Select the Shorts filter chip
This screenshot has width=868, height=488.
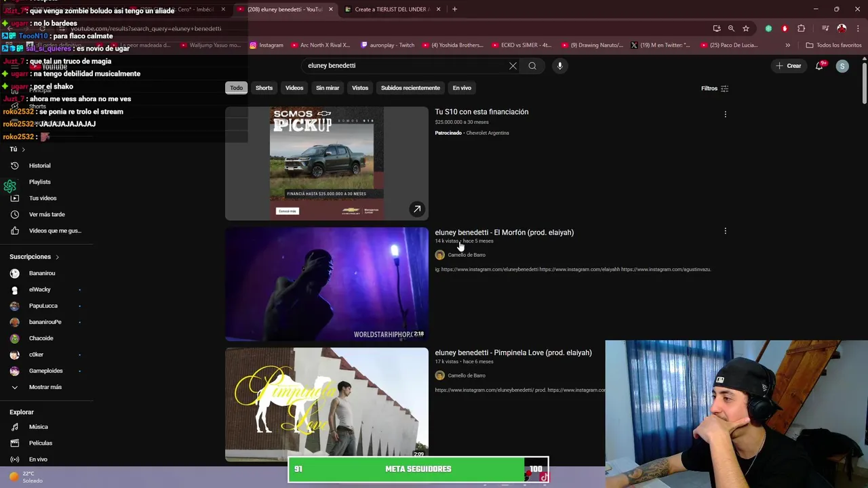click(264, 87)
